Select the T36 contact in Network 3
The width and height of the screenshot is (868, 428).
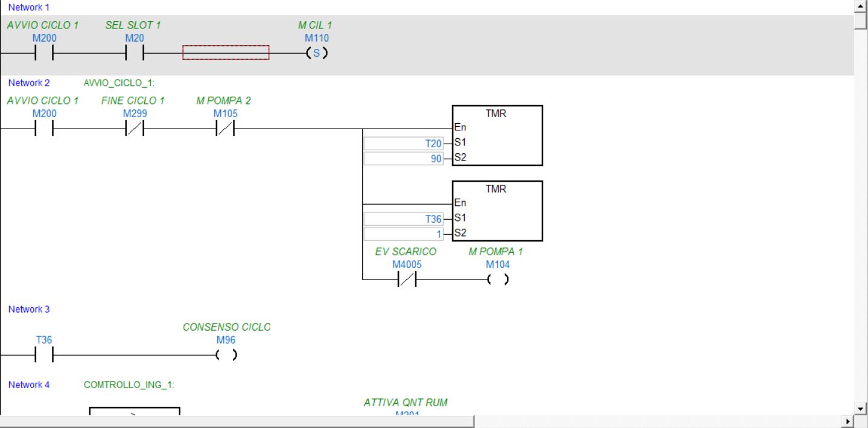pyautogui.click(x=44, y=355)
